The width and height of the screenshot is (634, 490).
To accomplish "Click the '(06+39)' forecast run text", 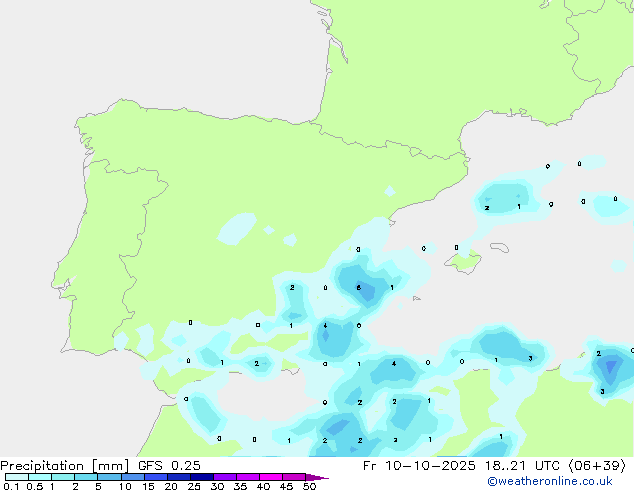I will [597, 465].
